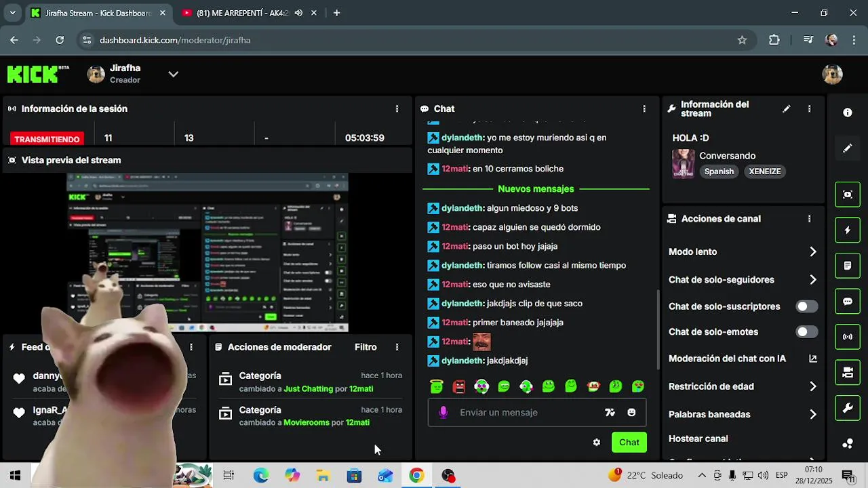The image size is (868, 488).
Task: Go back in browser history
Action: pyautogui.click(x=14, y=40)
